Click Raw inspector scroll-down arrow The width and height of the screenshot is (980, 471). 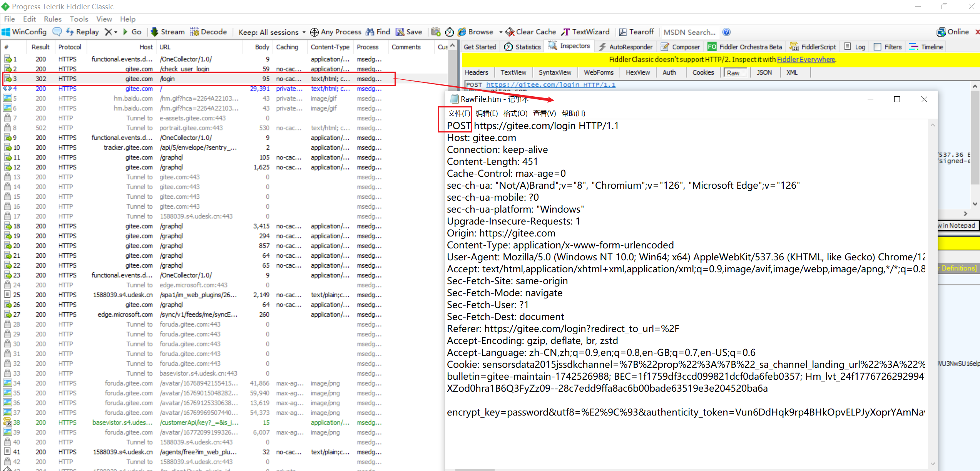click(x=975, y=204)
